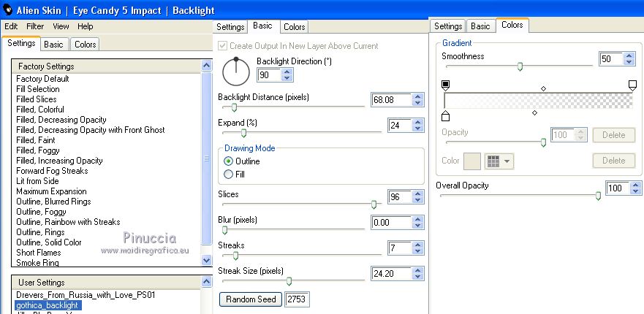Screen dimensions: 644x314
Task: Select Outline, Blurred Rings preset
Action: [54, 202]
